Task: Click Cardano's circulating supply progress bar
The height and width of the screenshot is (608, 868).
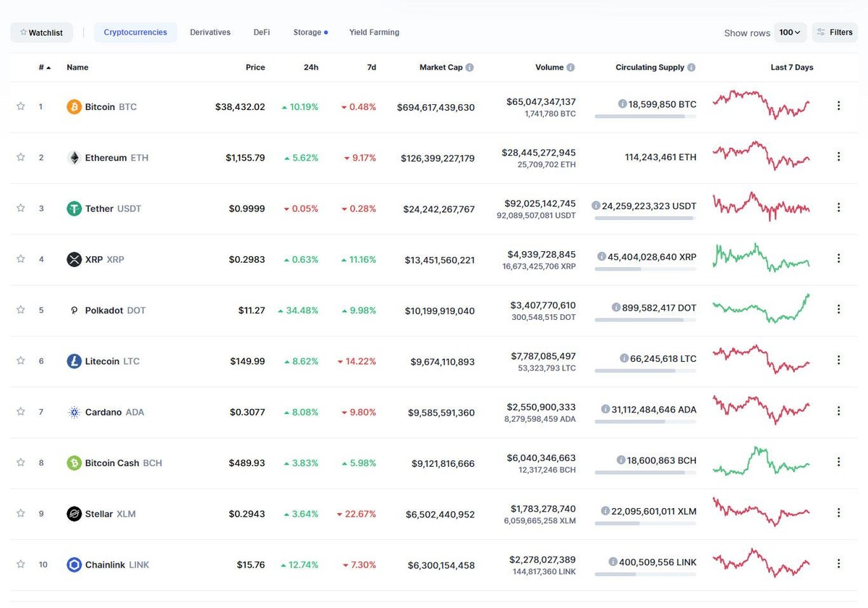Action: click(646, 421)
